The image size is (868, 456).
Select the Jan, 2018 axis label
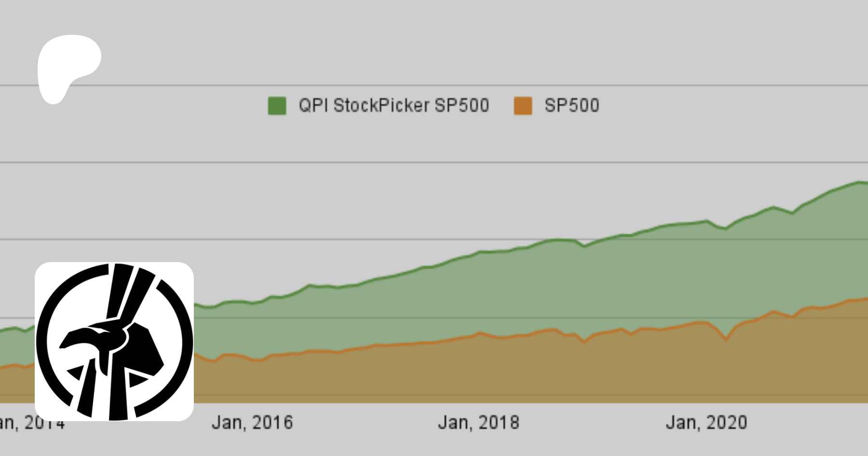pos(478,423)
